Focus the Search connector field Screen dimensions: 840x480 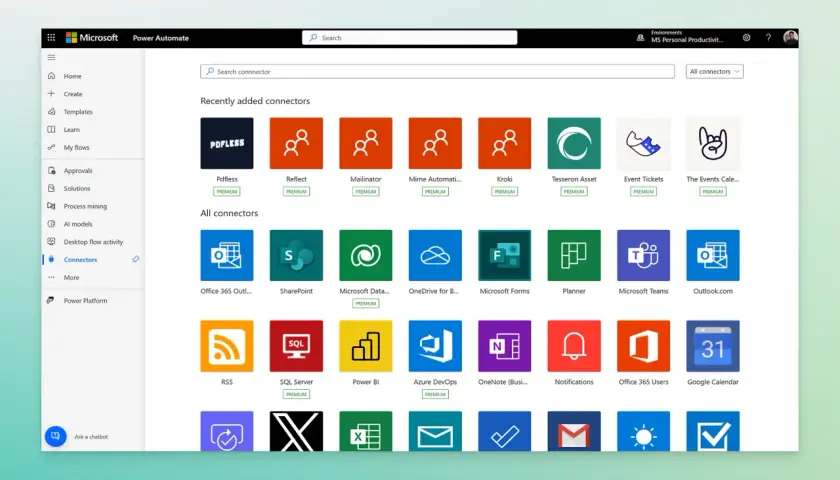tap(437, 71)
